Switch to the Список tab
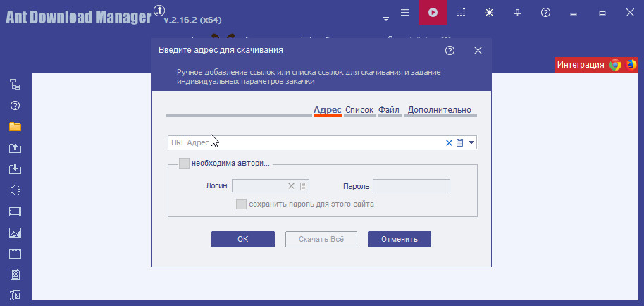 359,110
